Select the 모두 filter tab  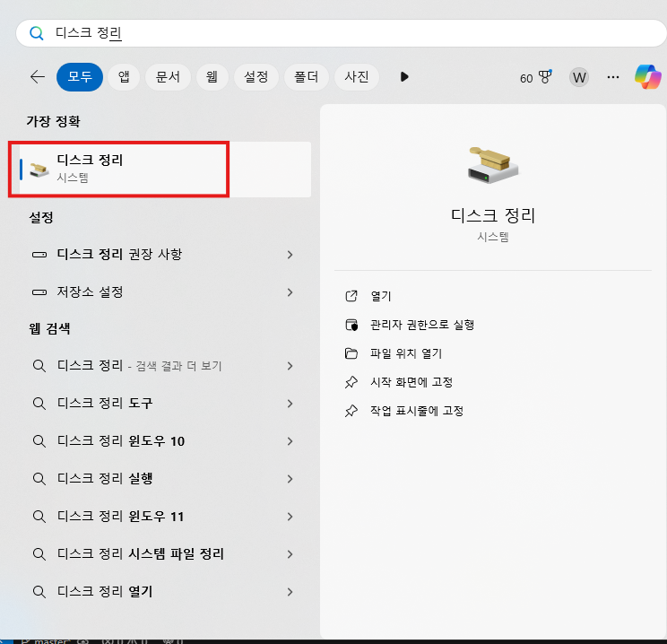coord(80,77)
